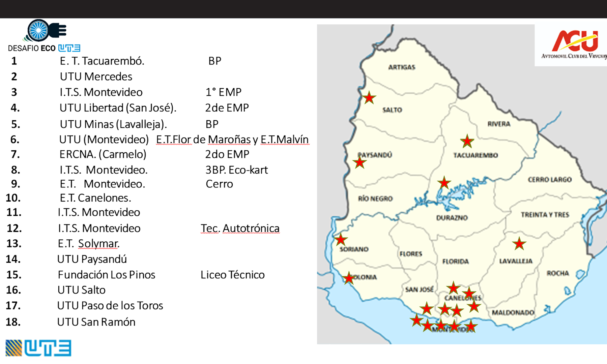Click the UTE logo at bottom left

[x=38, y=348]
